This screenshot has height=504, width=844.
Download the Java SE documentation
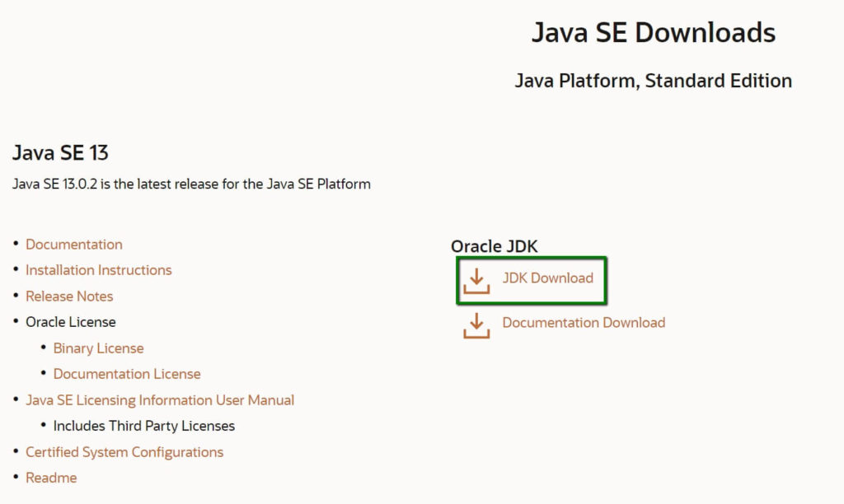584,323
